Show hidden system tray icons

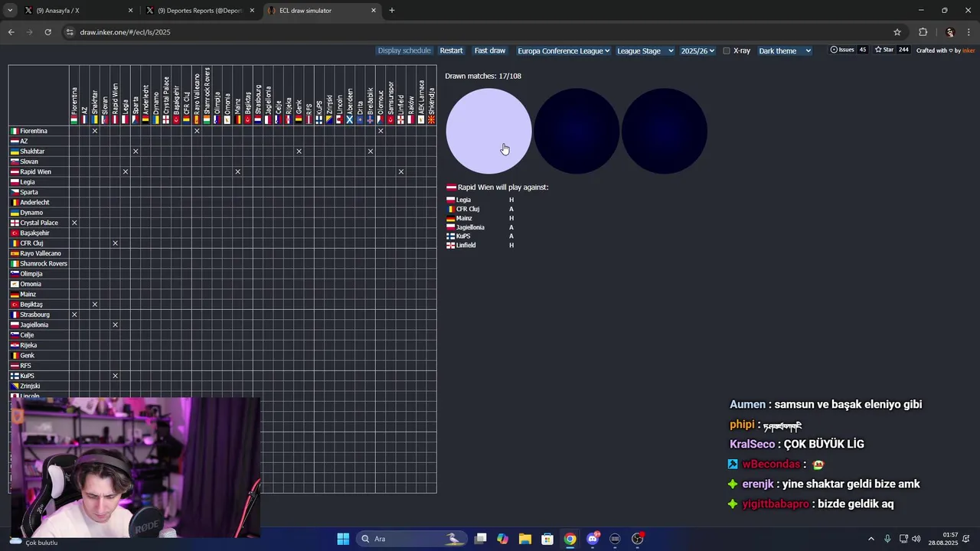click(871, 539)
